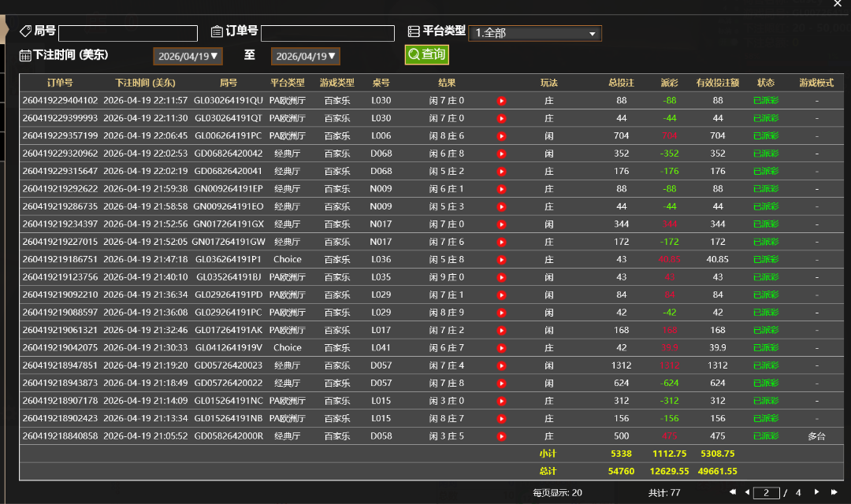The height and width of the screenshot is (504, 851).
Task: Click into the 订单号 input field
Action: pyautogui.click(x=327, y=33)
